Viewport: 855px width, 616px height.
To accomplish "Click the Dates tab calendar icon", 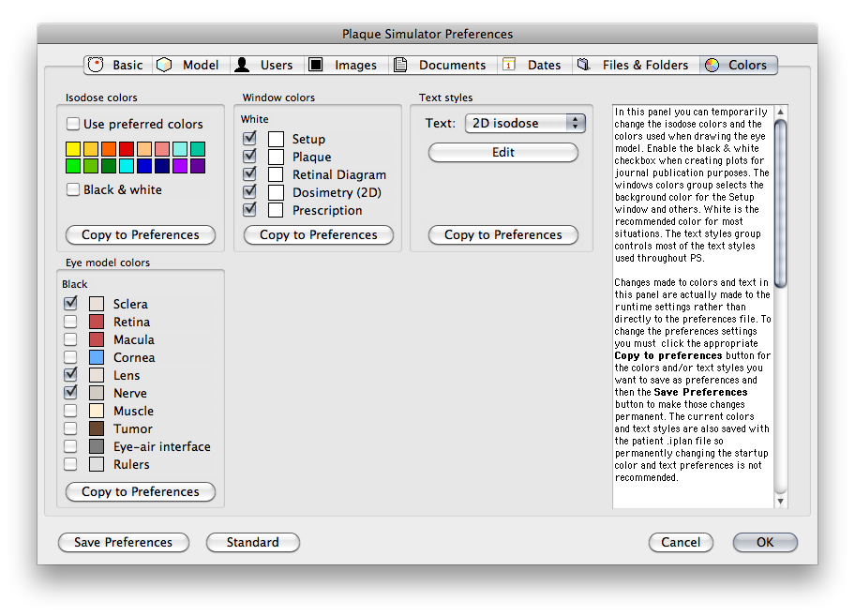I will (x=509, y=65).
